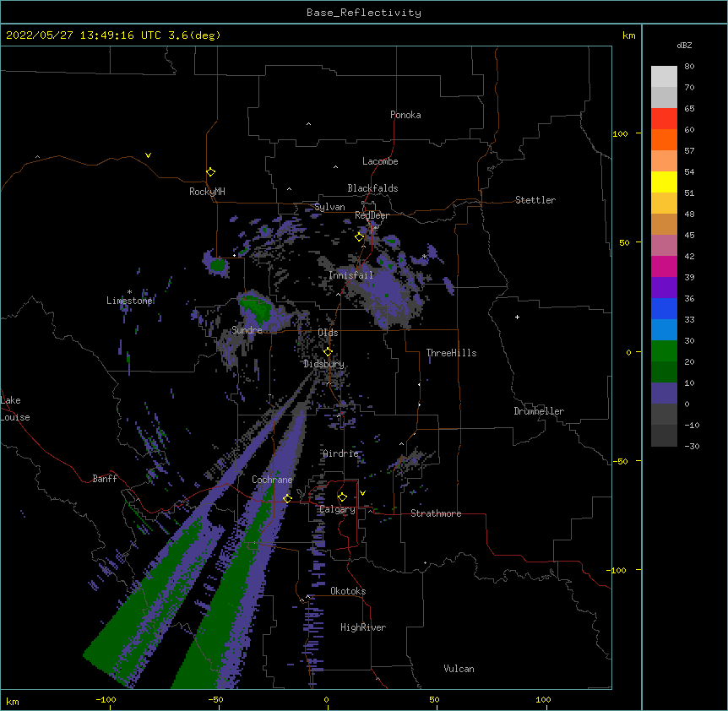Select the Okotoks town label
This screenshot has height=711, width=728.
pos(348,591)
